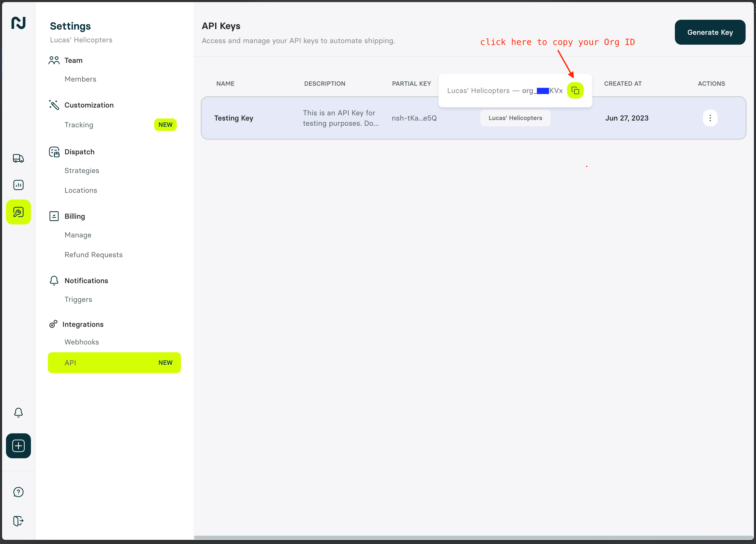Click the Org ID text in the popup
The image size is (756, 544).
click(542, 91)
